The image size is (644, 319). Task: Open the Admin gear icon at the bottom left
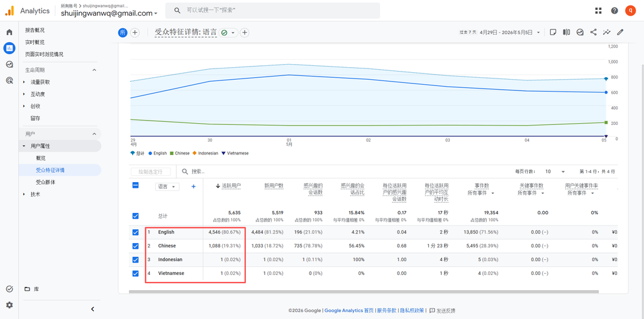coord(9,305)
